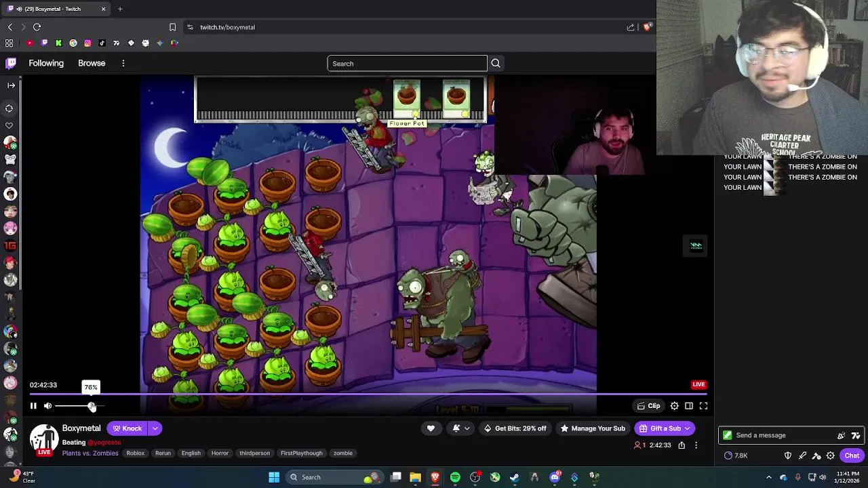This screenshot has width=868, height=488.
Task: Click Get Bits: 29% off button
Action: (515, 428)
